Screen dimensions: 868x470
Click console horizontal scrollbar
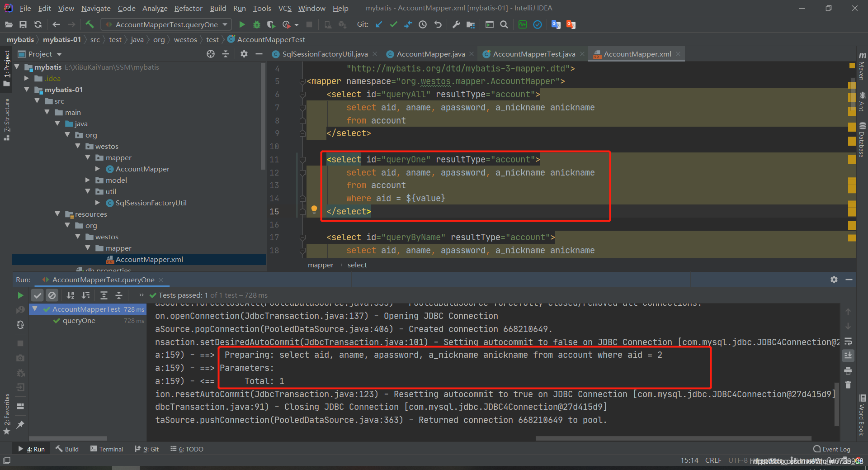(673, 438)
